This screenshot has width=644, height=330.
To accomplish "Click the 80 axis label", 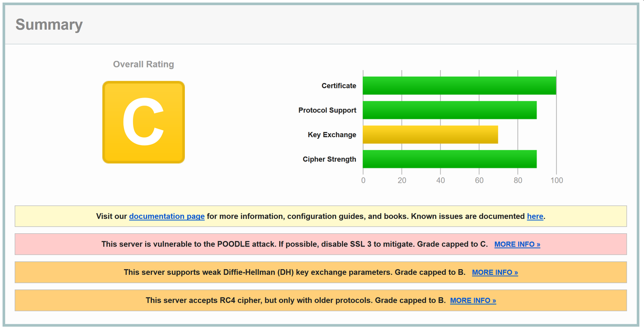I will 518,180.
